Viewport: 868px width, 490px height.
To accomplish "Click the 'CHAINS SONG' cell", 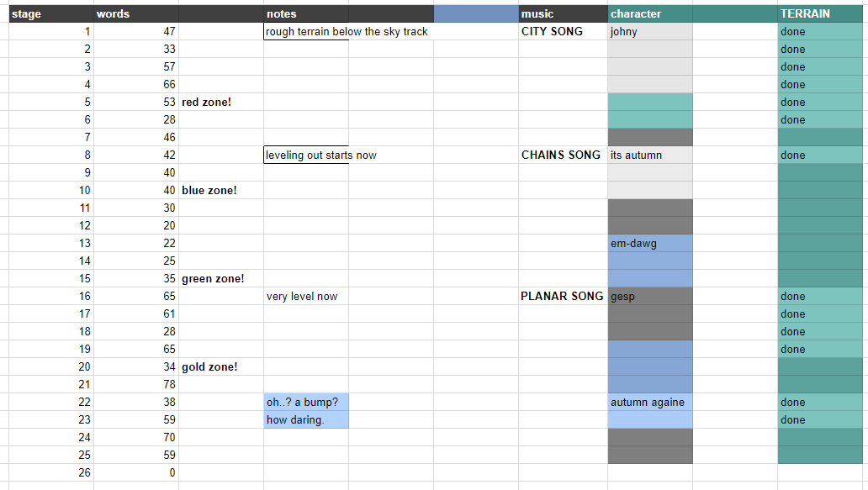I will (562, 155).
